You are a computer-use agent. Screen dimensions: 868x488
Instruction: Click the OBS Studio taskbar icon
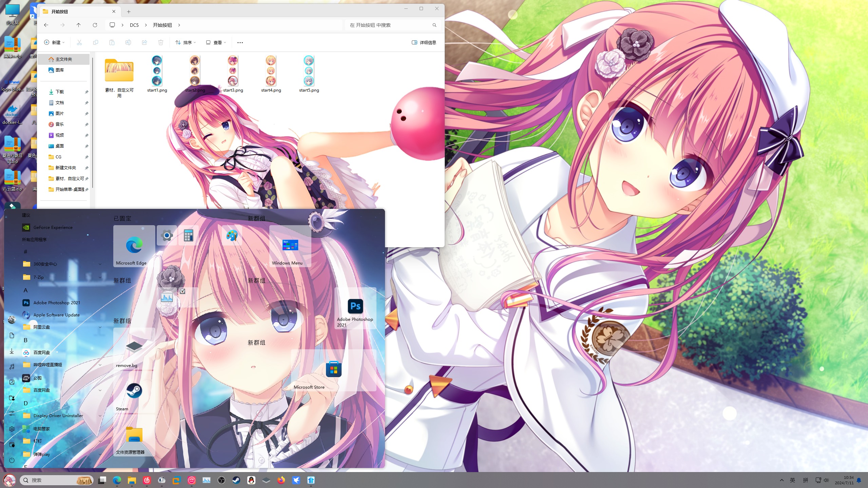(x=221, y=480)
